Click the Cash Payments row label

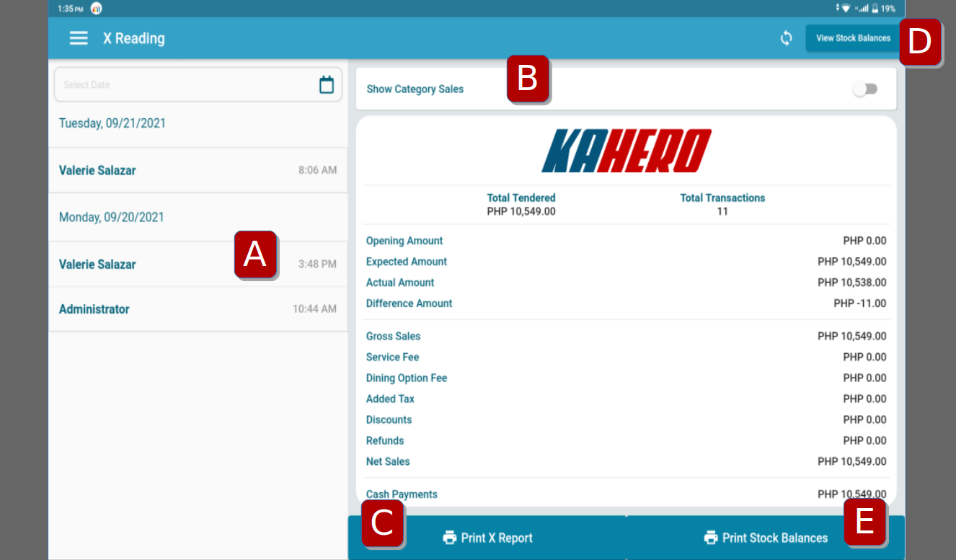click(x=402, y=494)
